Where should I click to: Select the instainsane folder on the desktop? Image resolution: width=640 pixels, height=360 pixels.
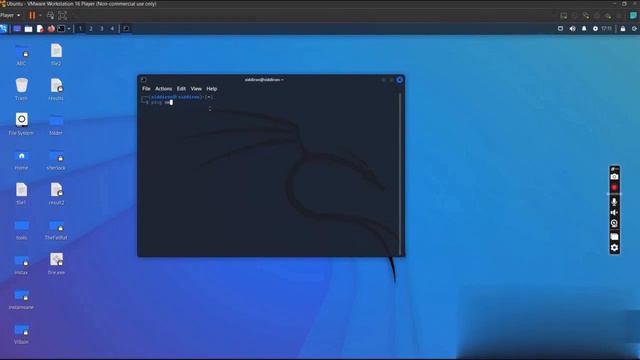tap(21, 299)
